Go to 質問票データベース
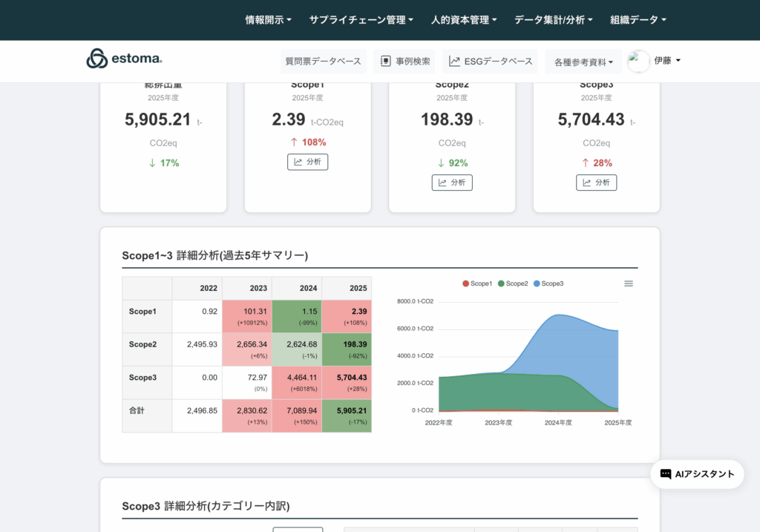 (x=324, y=62)
